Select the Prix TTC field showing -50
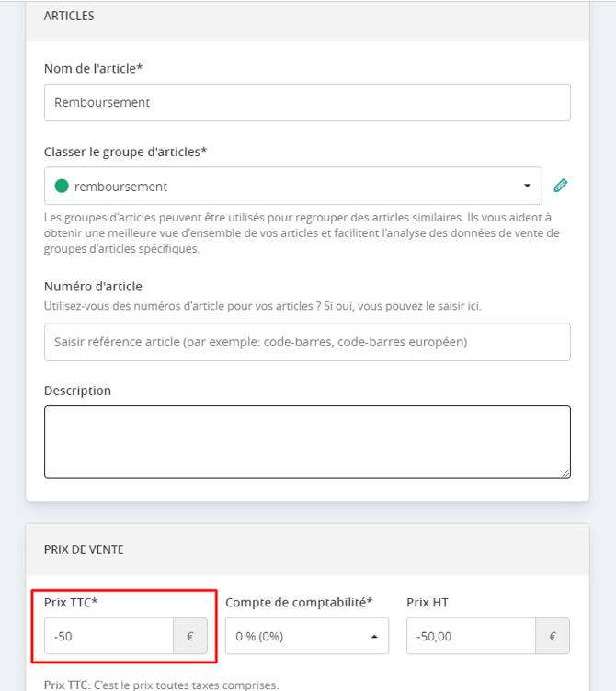Screen dimensions: 616x691 (108, 636)
